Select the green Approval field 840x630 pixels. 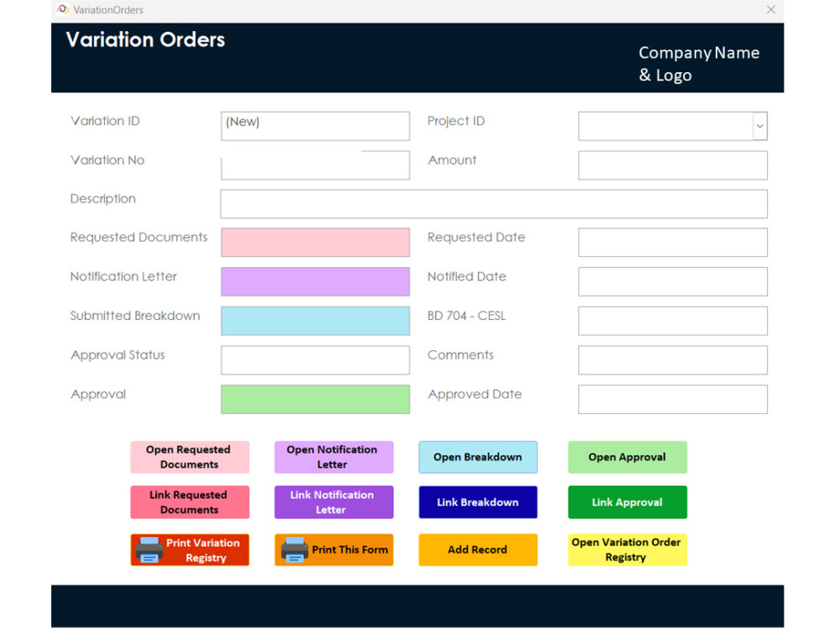pyautogui.click(x=315, y=399)
